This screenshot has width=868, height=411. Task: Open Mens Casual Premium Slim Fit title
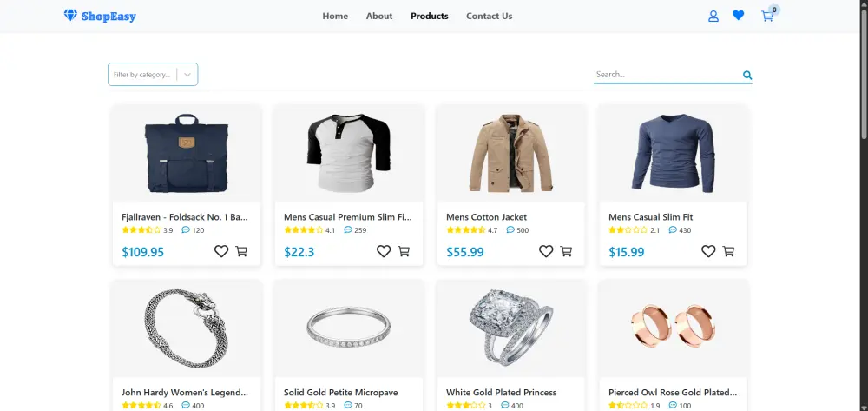(x=347, y=217)
